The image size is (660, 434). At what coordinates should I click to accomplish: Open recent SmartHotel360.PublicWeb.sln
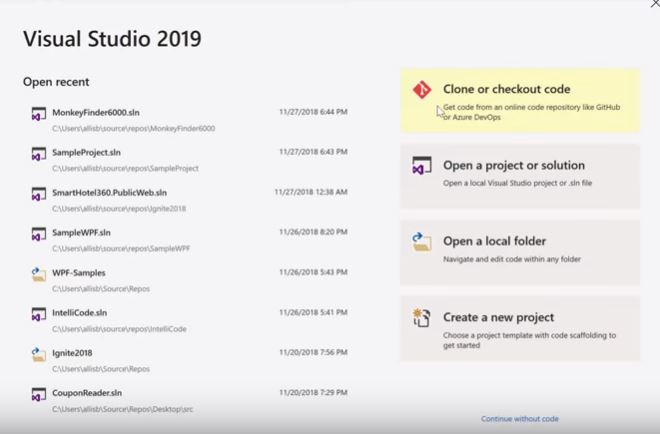[188, 200]
